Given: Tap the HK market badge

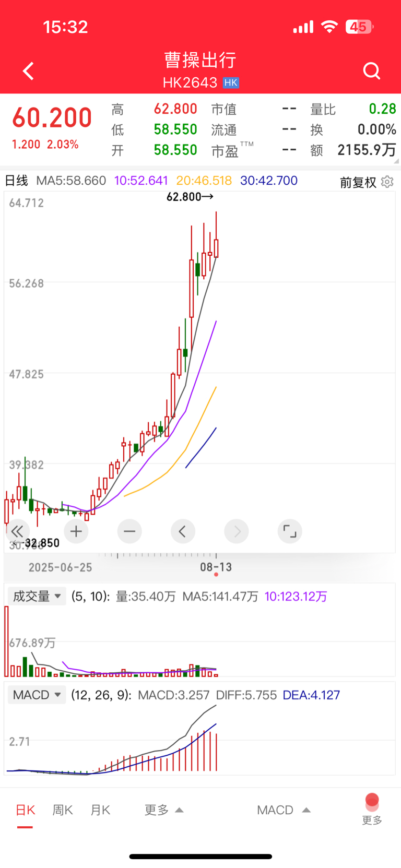Looking at the screenshot, I should coord(231,82).
